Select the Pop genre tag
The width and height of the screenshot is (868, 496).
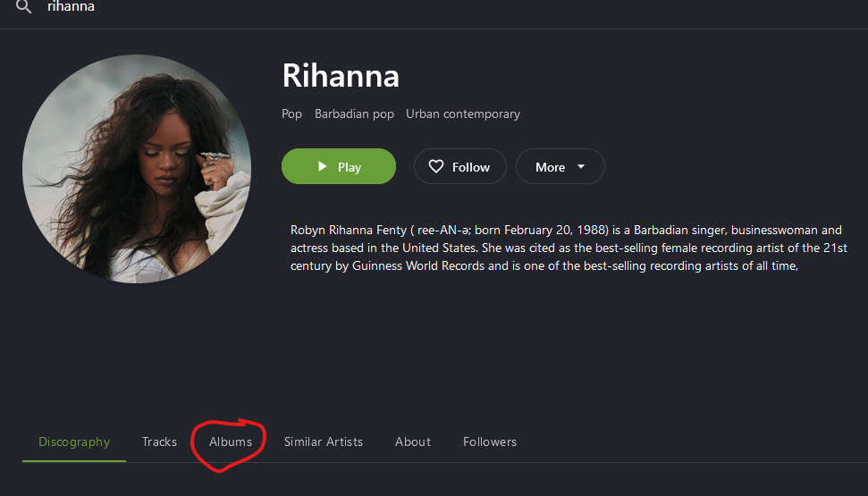tap(291, 114)
